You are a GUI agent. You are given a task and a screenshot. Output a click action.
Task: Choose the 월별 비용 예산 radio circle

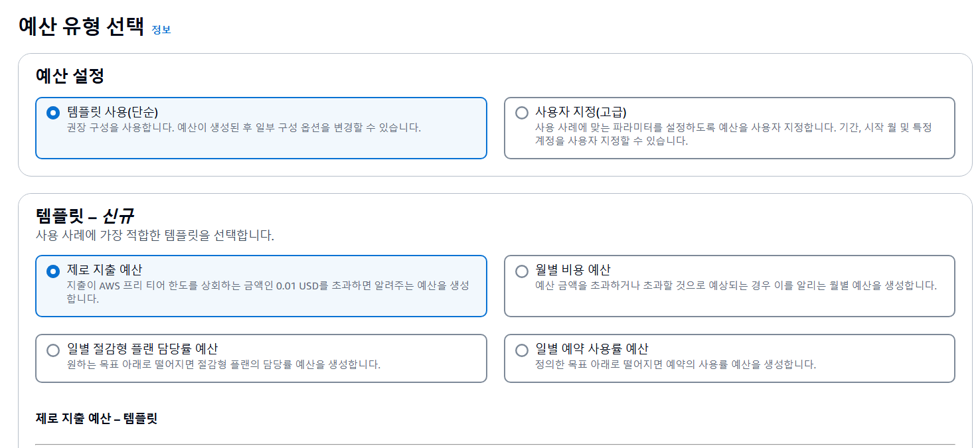tap(522, 271)
